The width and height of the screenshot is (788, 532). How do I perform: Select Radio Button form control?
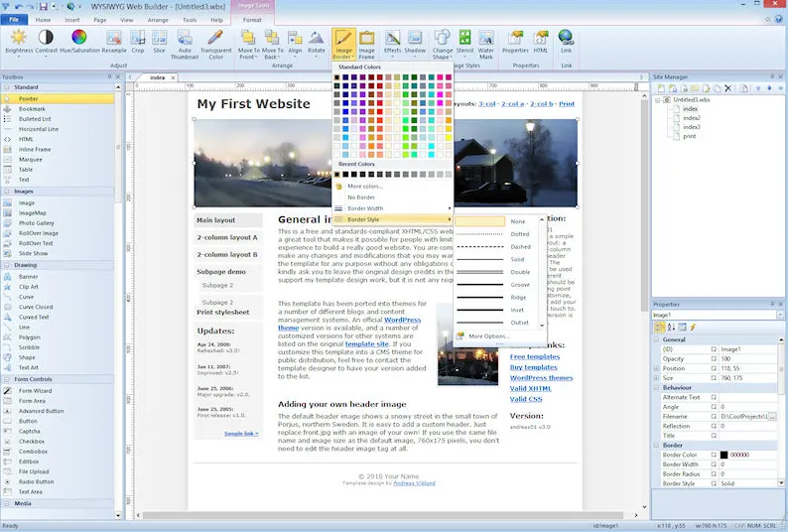(x=36, y=481)
